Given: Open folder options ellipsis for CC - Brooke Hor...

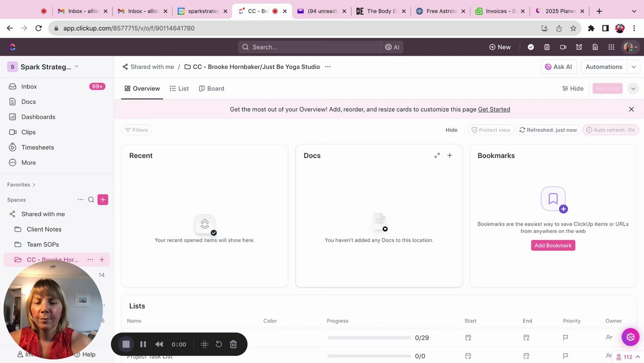Looking at the screenshot, I should point(90,260).
